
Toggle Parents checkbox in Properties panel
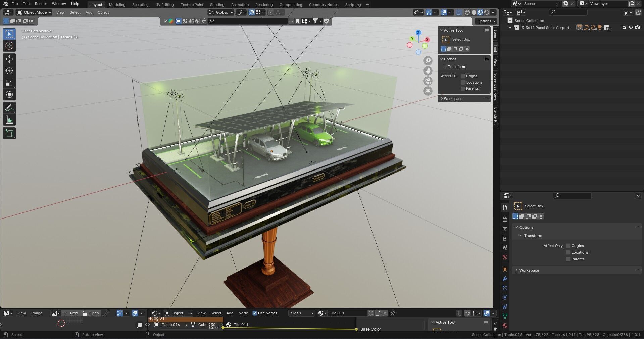click(568, 259)
